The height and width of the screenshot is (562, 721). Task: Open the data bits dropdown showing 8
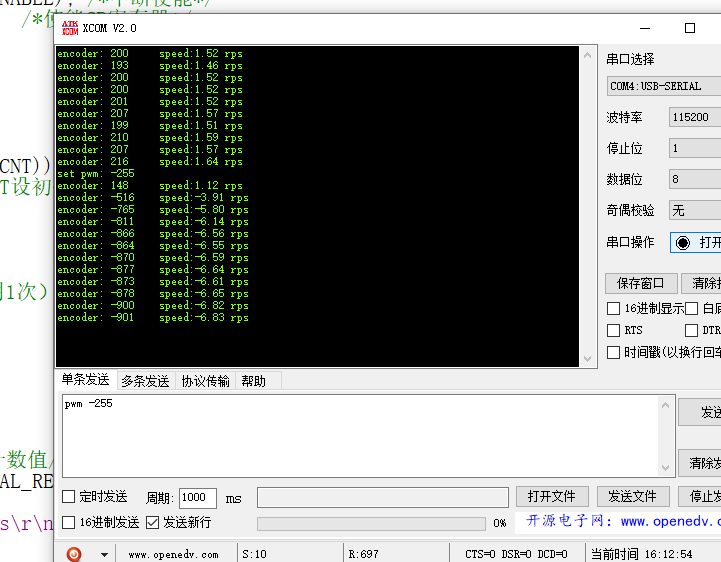click(695, 179)
